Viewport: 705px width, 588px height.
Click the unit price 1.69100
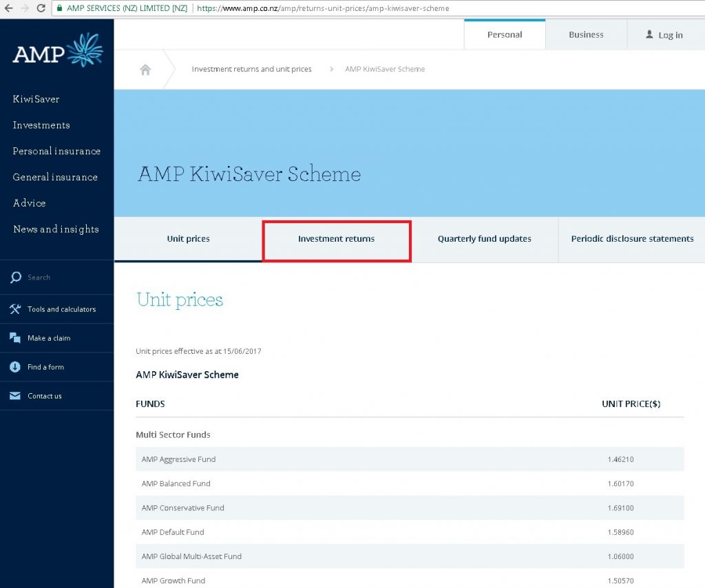620,508
